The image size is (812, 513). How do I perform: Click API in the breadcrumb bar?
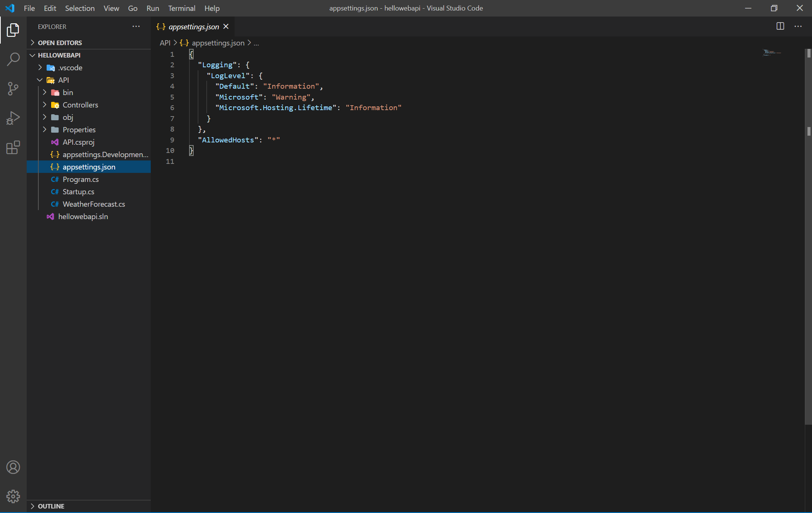[165, 43]
